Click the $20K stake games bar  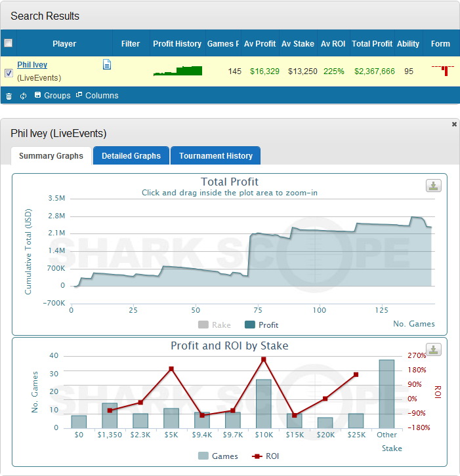[325, 423]
